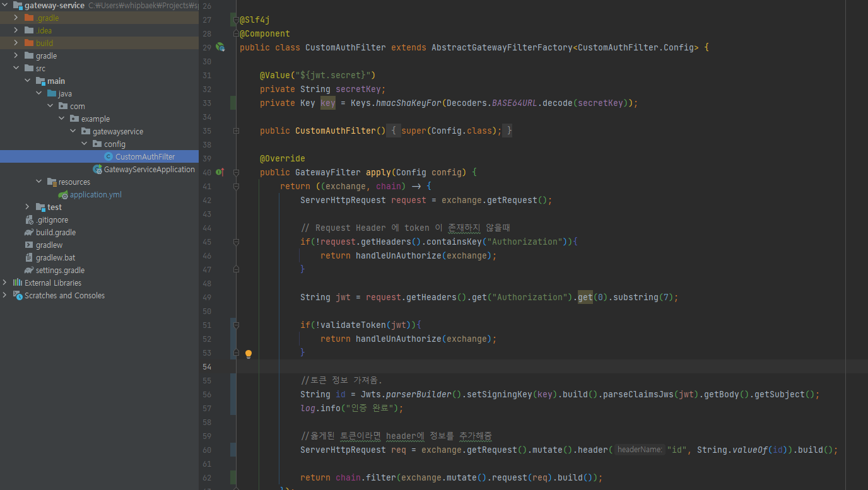Expand the .gradle folder
The width and height of the screenshot is (868, 490).
[16, 18]
